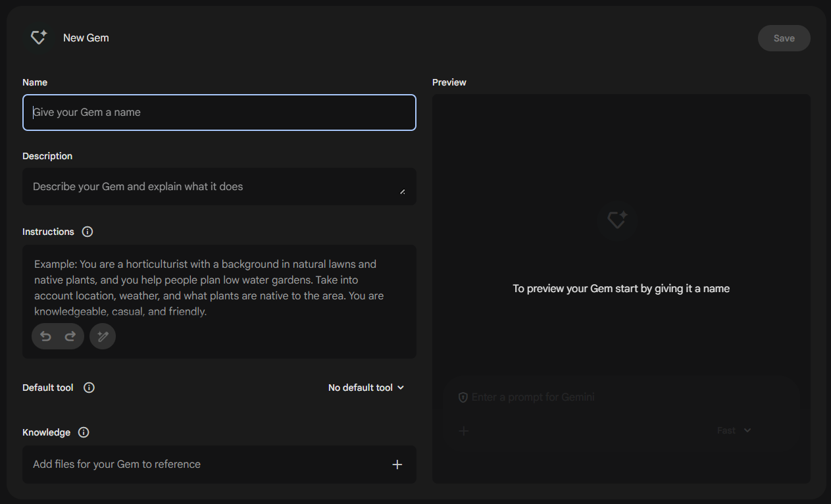Click the Give your Gem a name field

click(x=219, y=113)
